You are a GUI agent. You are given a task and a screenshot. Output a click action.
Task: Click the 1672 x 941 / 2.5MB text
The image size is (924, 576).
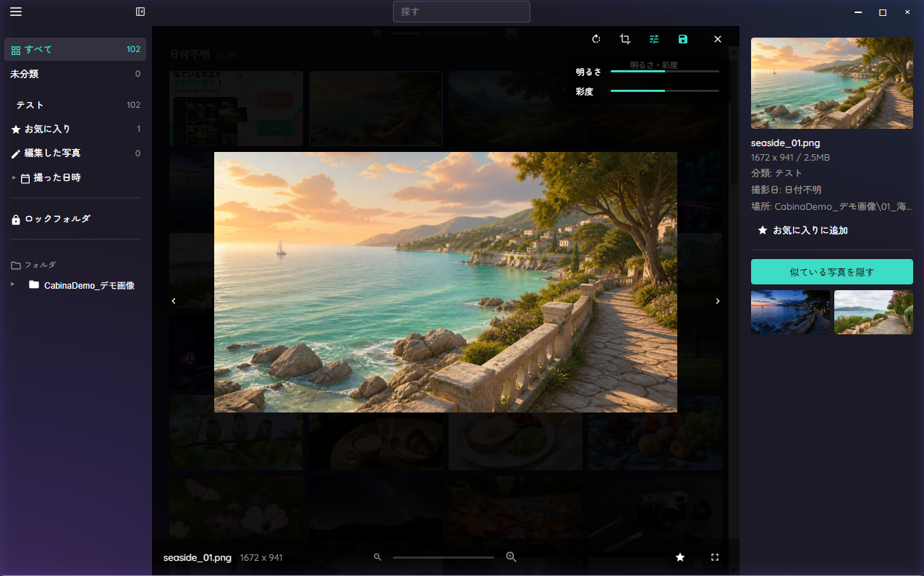click(790, 157)
